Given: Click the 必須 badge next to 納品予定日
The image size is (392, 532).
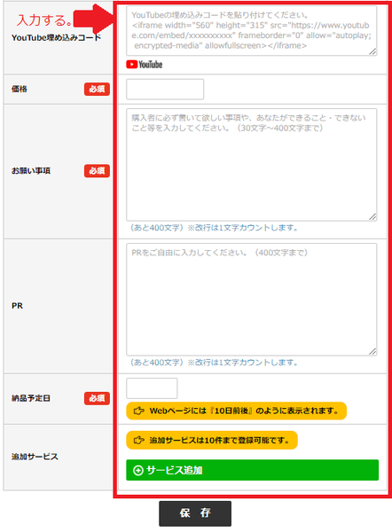Looking at the screenshot, I should [97, 398].
